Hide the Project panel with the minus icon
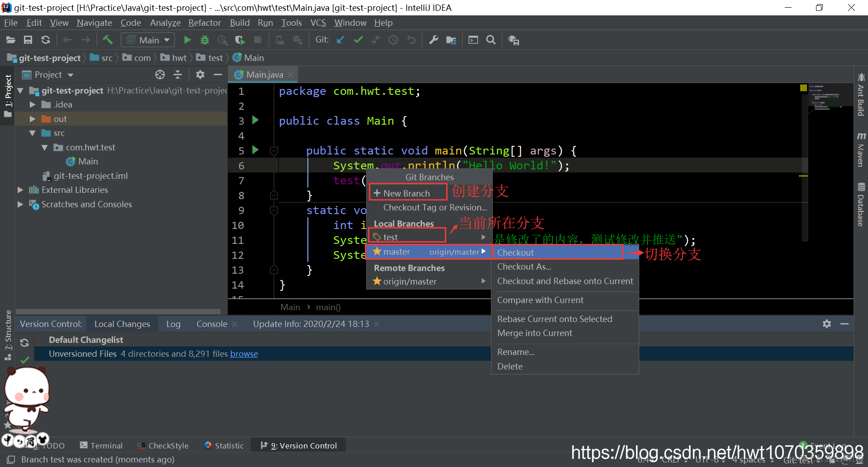This screenshot has height=467, width=868. (218, 75)
